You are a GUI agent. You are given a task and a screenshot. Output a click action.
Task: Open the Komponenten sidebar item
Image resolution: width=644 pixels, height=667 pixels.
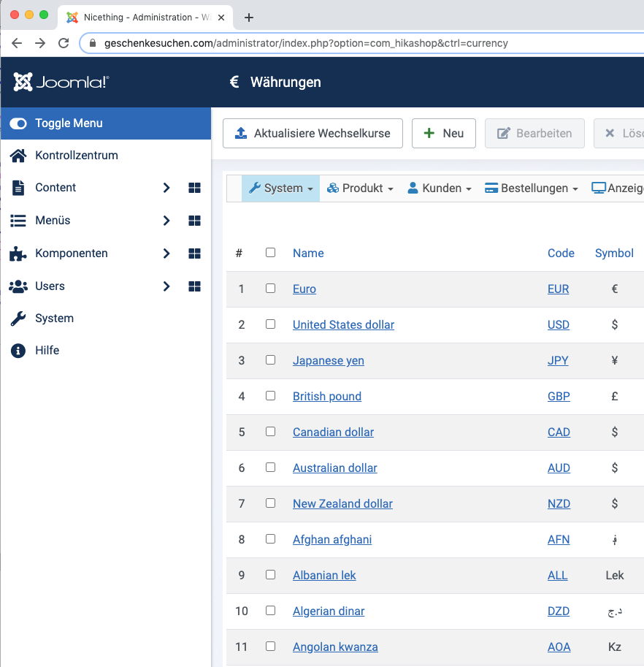pyautogui.click(x=72, y=254)
